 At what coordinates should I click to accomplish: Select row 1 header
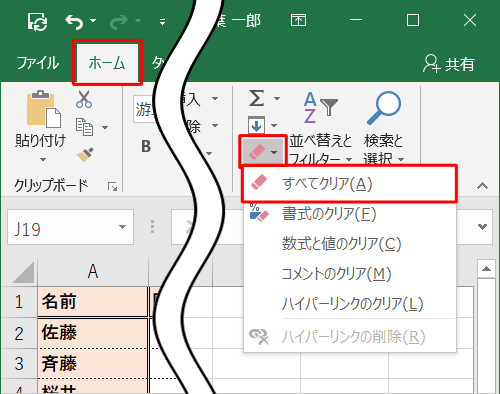[19, 302]
